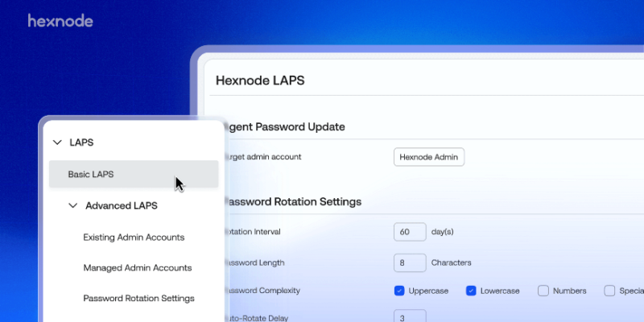Screen dimensions: 644x322
Task: Click the Password Length field showing 8
Action: coord(410,262)
